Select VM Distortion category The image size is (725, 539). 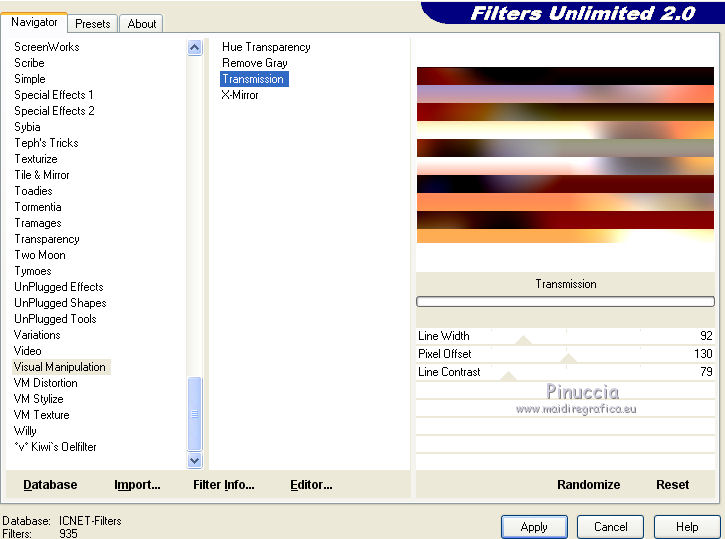[x=46, y=383]
